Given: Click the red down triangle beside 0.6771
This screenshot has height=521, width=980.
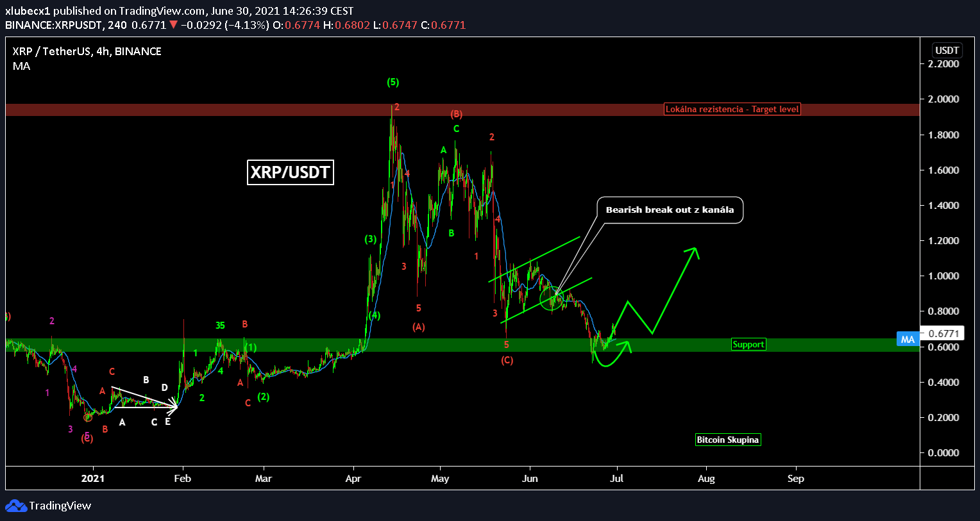Looking at the screenshot, I should point(173,26).
